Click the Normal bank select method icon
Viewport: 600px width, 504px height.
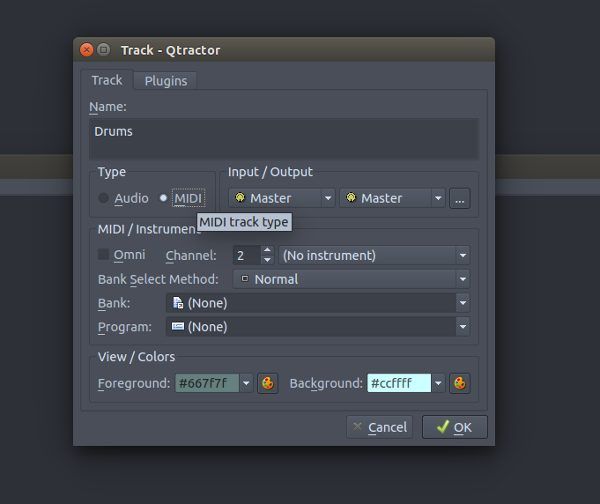tap(245, 279)
